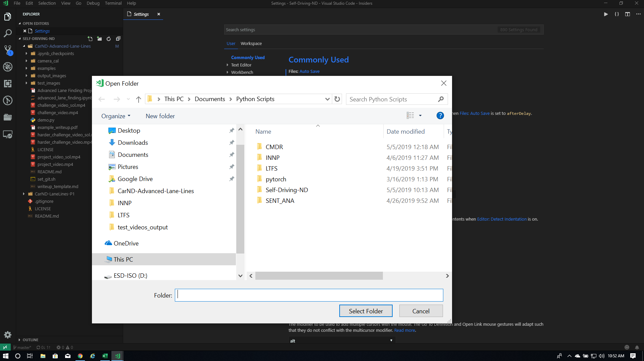Expand the camera_cal folder in Explorer
Image resolution: width=644 pixels, height=361 pixels.
pyautogui.click(x=27, y=61)
